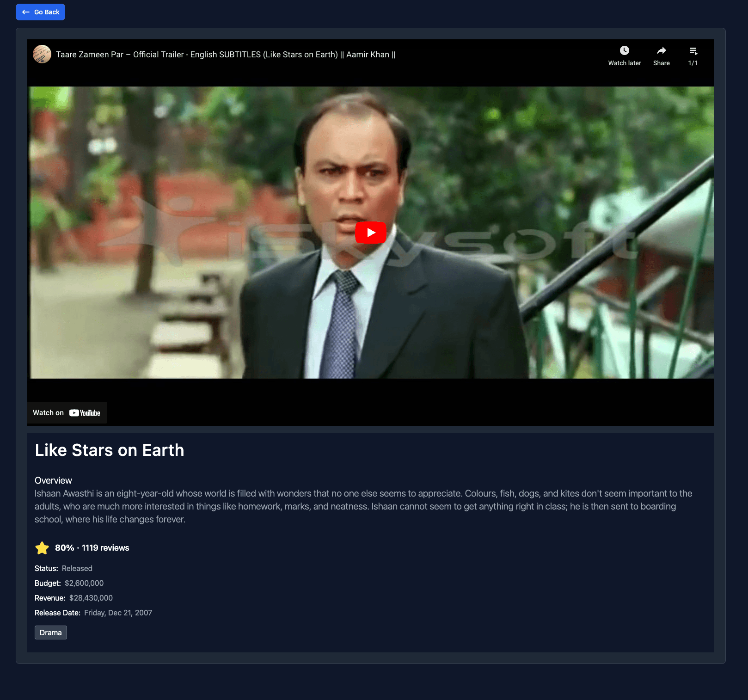Screen dimensions: 748x700
Task: Click the Overview section label
Action: (53, 480)
